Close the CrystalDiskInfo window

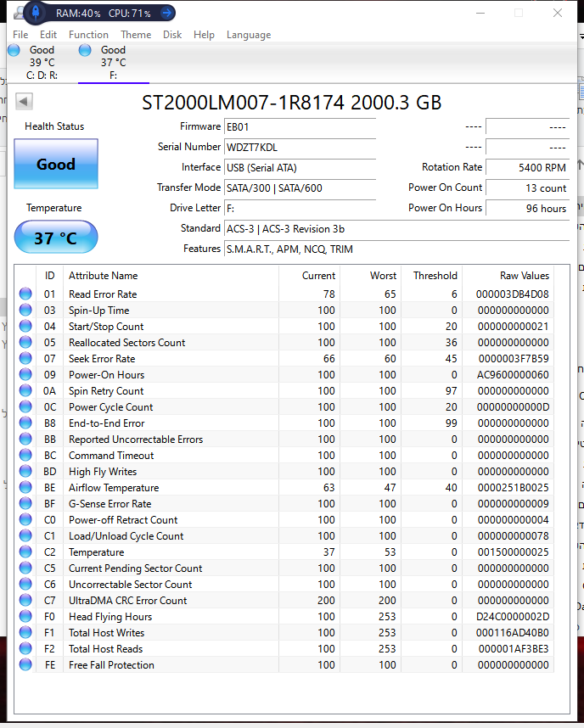click(558, 13)
